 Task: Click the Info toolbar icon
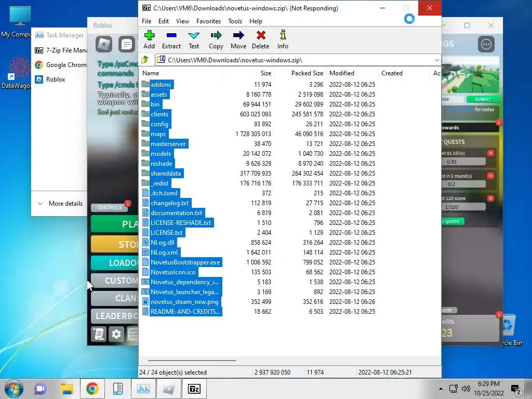283,39
